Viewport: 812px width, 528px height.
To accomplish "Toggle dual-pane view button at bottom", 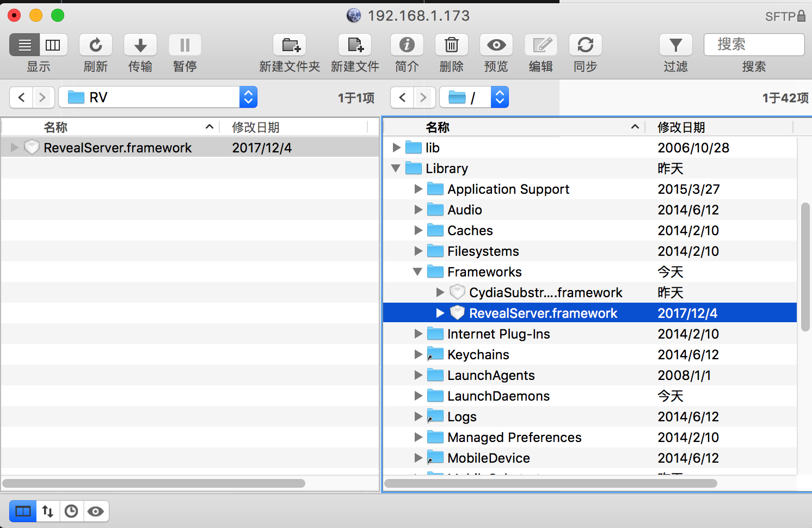I will [23, 511].
